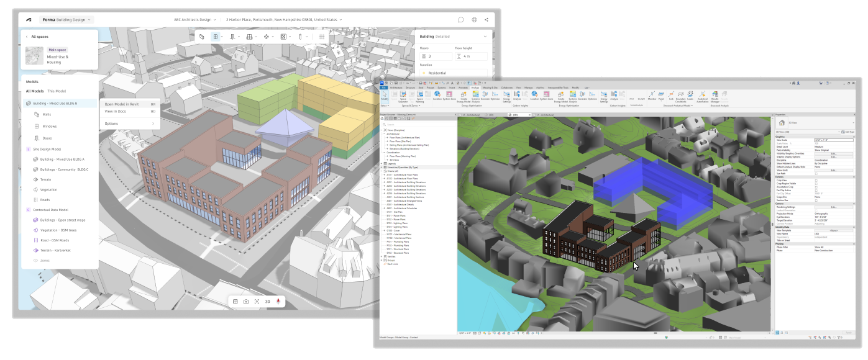Toggle the Sun Path checkbox
This screenshot has height=360, width=868.
click(x=816, y=173)
